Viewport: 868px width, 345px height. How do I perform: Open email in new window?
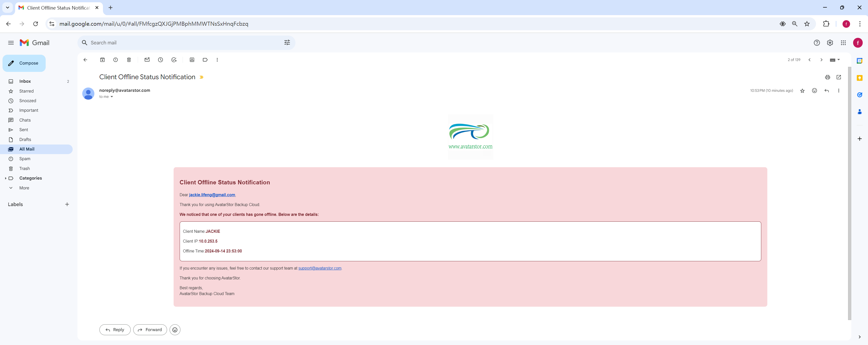tap(839, 77)
